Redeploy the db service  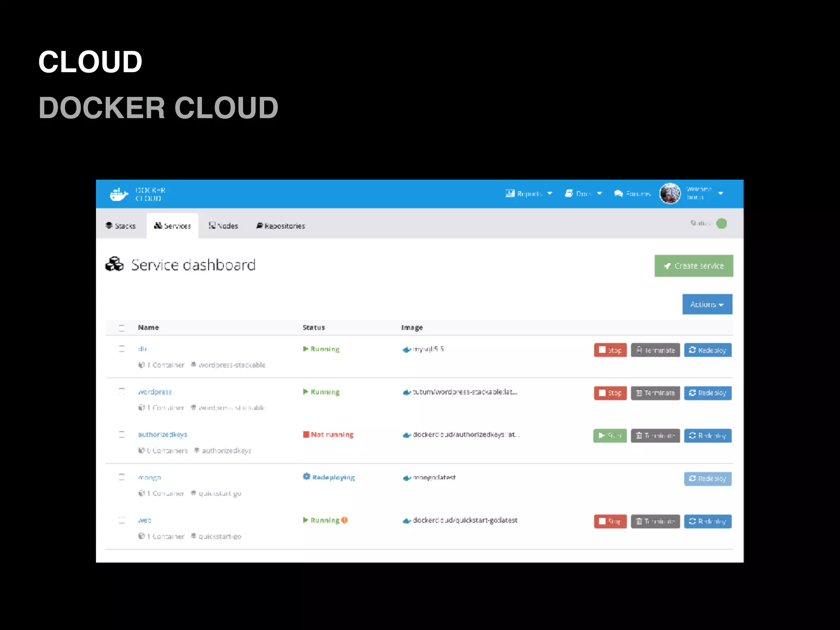[x=708, y=350]
